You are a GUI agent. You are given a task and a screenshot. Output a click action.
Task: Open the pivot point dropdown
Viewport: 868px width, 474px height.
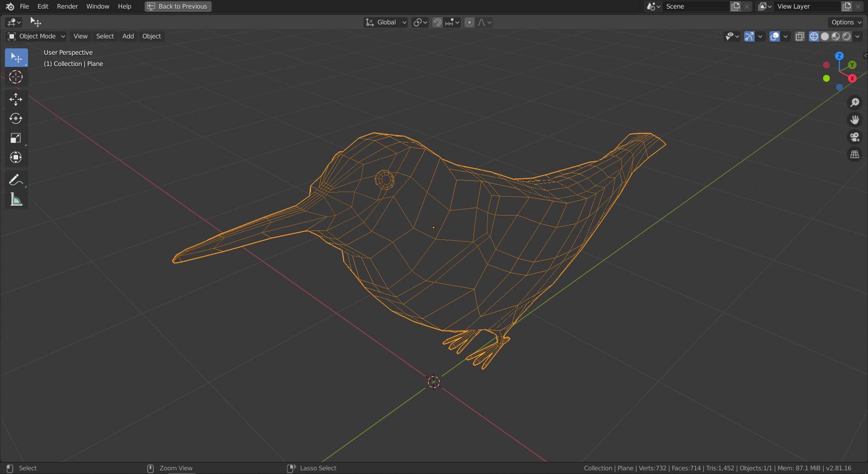(420, 22)
